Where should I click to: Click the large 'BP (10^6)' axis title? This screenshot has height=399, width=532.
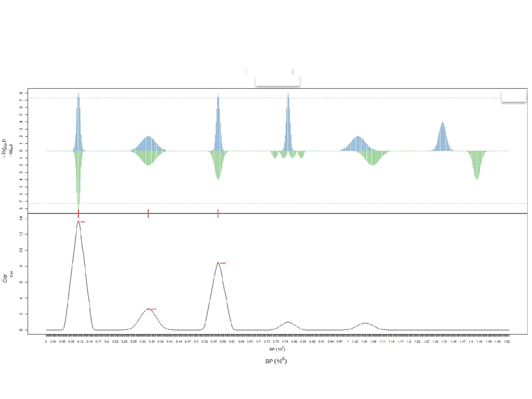point(276,361)
